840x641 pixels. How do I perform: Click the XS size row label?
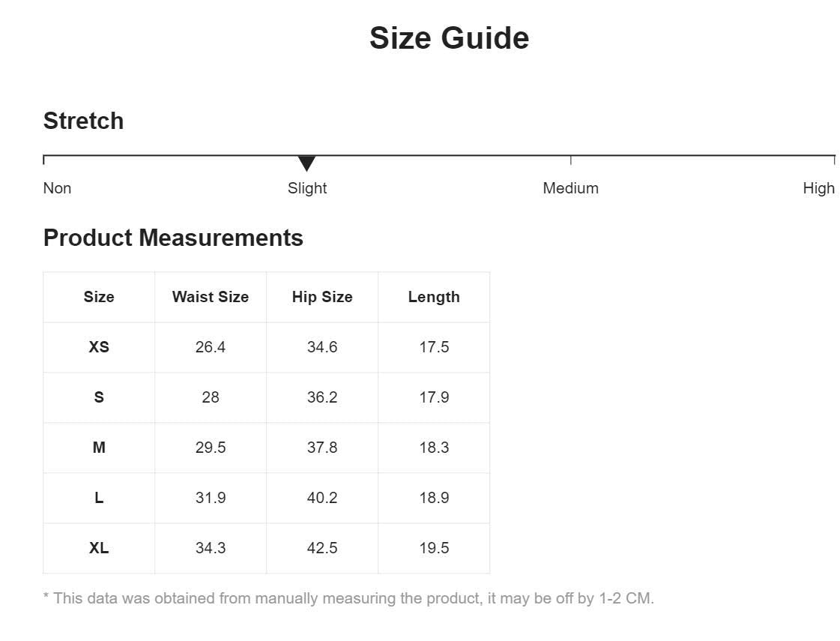pos(99,347)
